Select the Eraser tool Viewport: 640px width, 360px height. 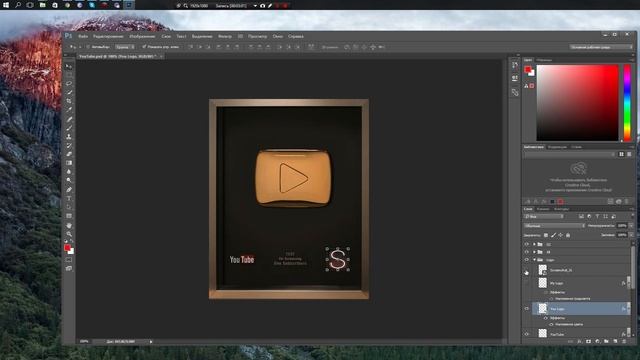pyautogui.click(x=69, y=154)
